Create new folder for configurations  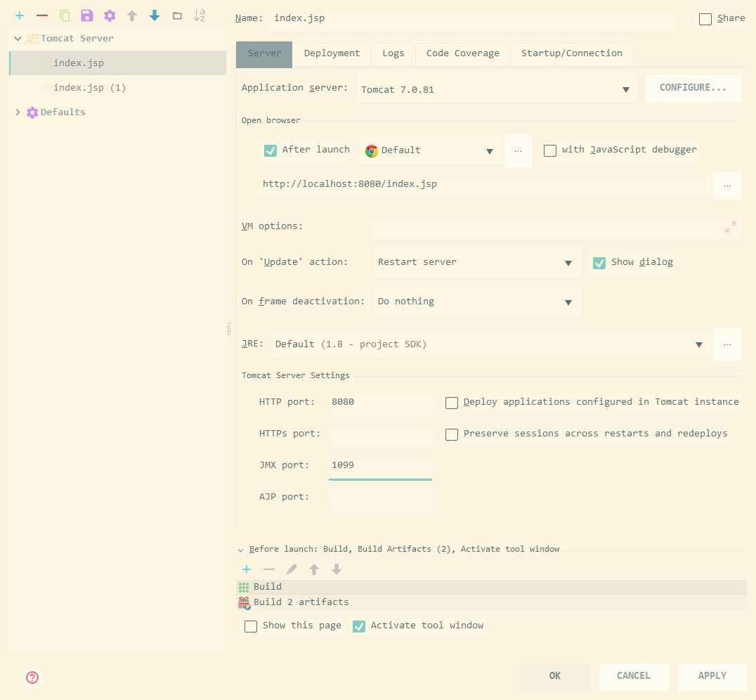tap(177, 15)
